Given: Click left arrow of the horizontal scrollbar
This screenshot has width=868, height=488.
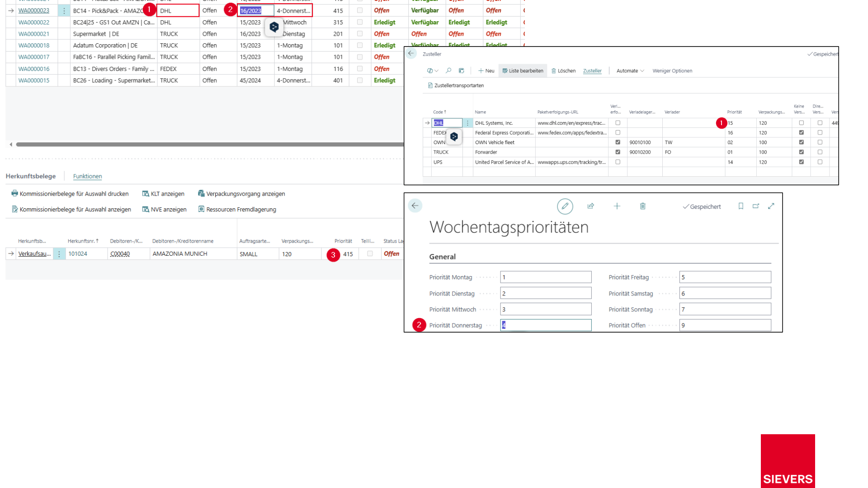Looking at the screenshot, I should pyautogui.click(x=11, y=145).
